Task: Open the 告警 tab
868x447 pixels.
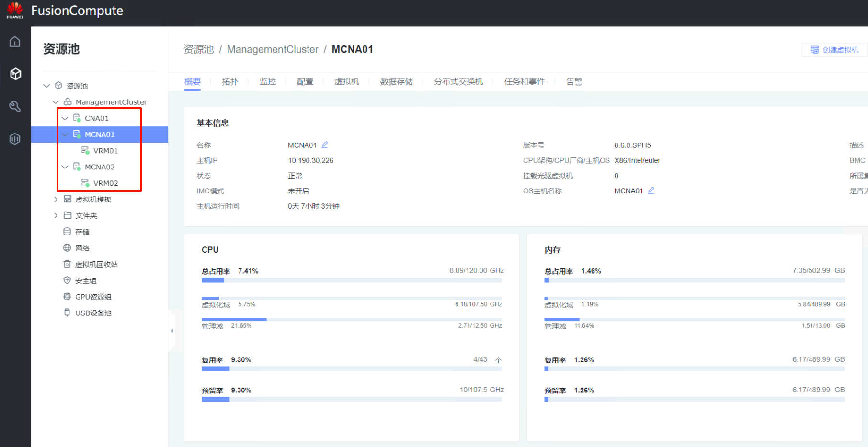Action: pyautogui.click(x=574, y=82)
